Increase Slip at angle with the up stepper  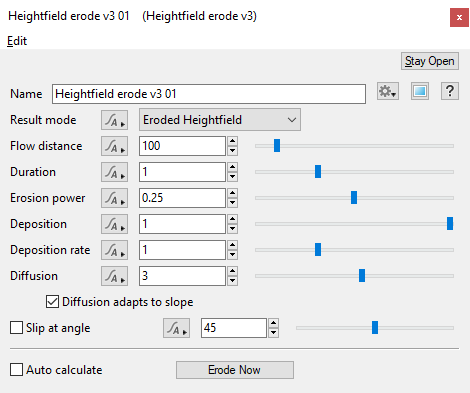click(274, 323)
